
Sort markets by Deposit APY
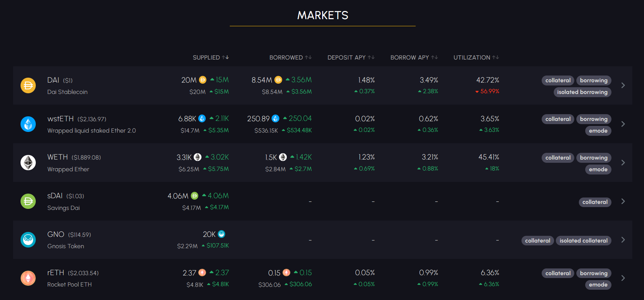351,57
